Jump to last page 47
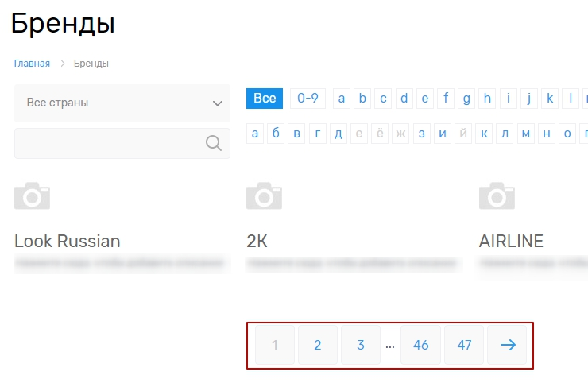 464,345
